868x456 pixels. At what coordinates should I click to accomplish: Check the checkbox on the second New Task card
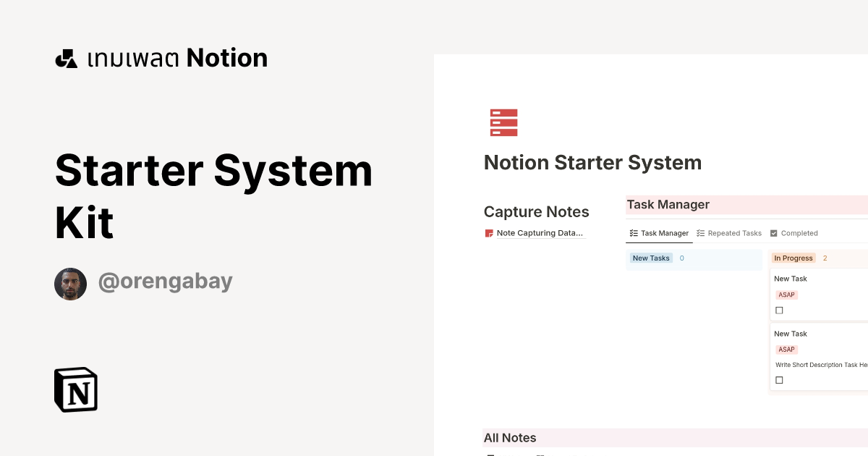779,380
